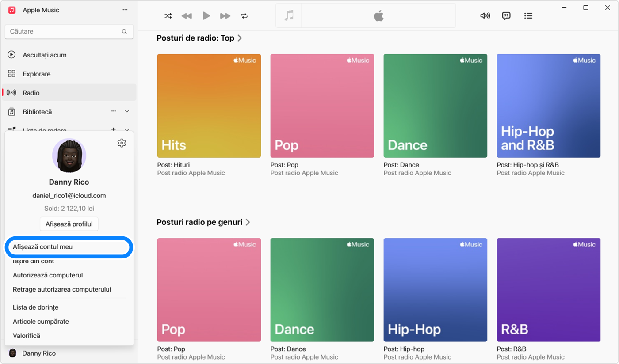Expand Posturi de radio: Top chevron
The height and width of the screenshot is (364, 619).
click(240, 38)
